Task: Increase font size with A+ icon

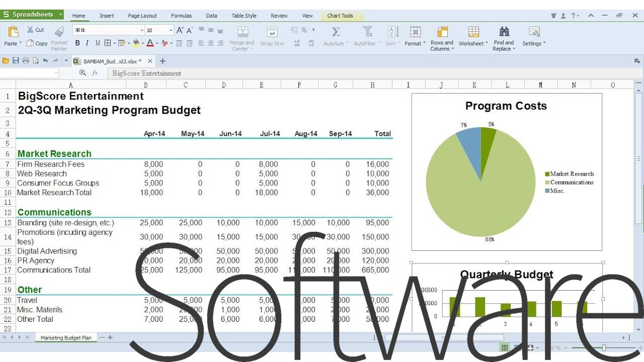Action: click(180, 30)
